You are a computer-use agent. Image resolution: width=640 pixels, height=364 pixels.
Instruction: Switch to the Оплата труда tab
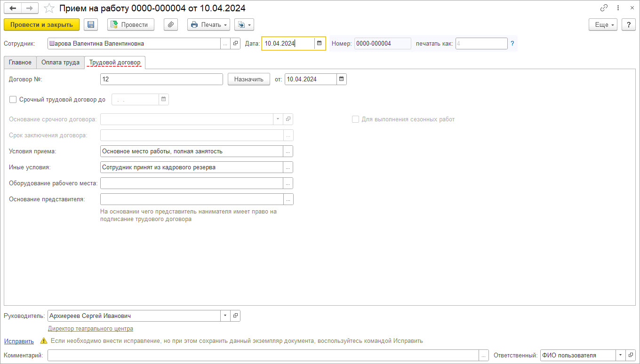pos(60,63)
